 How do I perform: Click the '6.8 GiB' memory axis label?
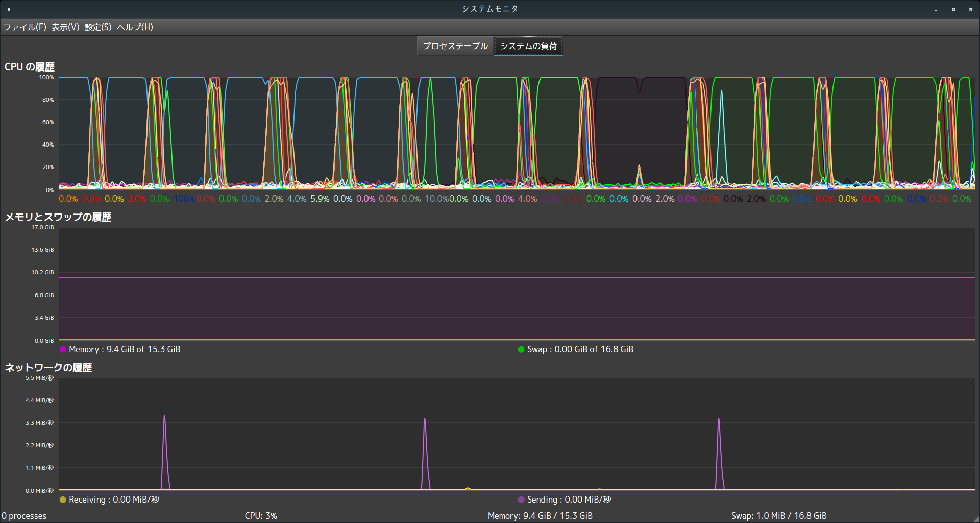tap(44, 295)
